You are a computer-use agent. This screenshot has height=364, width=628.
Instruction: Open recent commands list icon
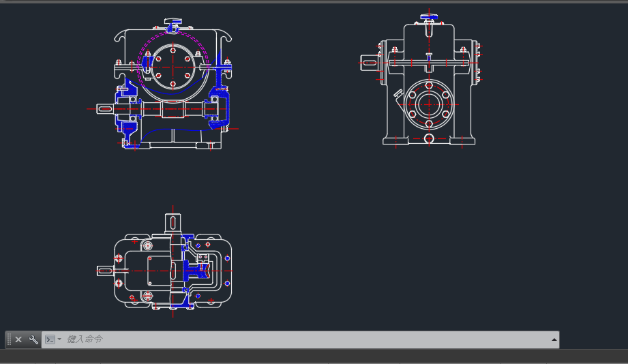(53, 339)
